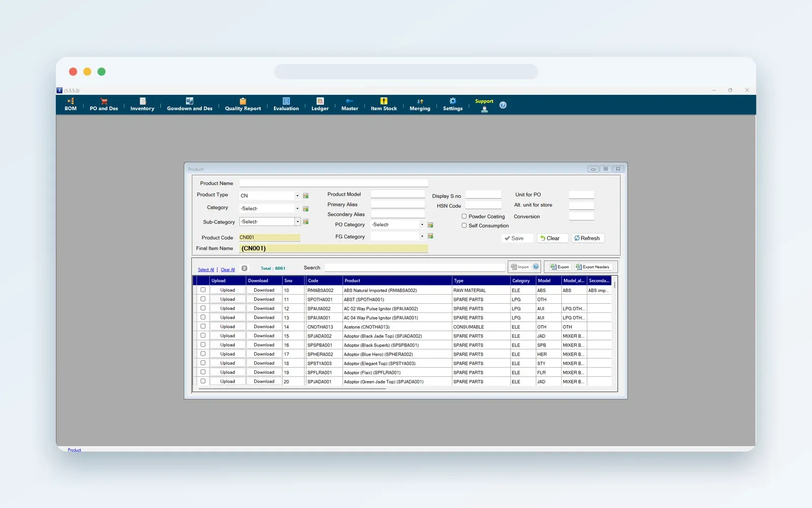812x508 pixels.
Task: Click Upload button for Sno 16 row
Action: tap(228, 345)
